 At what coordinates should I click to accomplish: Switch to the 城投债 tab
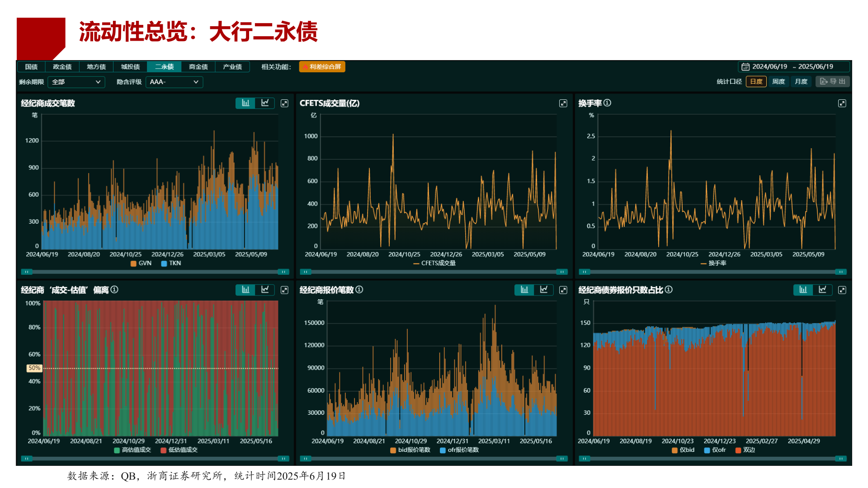tap(130, 67)
